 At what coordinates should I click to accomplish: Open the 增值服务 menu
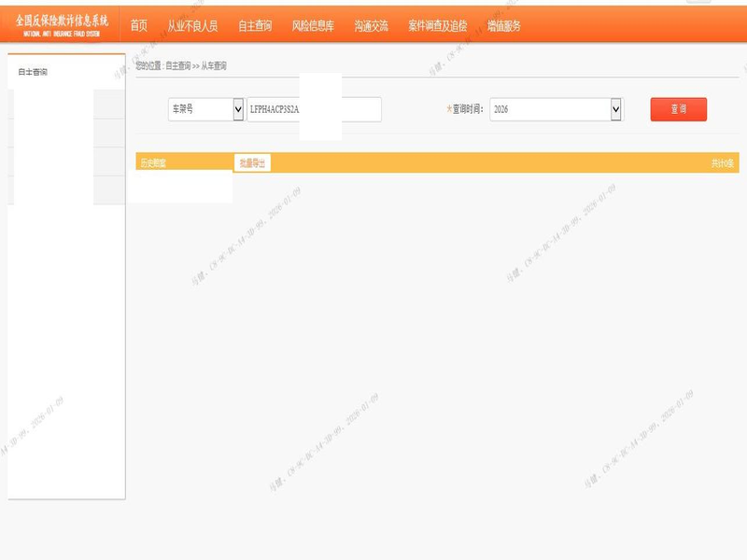click(x=504, y=25)
